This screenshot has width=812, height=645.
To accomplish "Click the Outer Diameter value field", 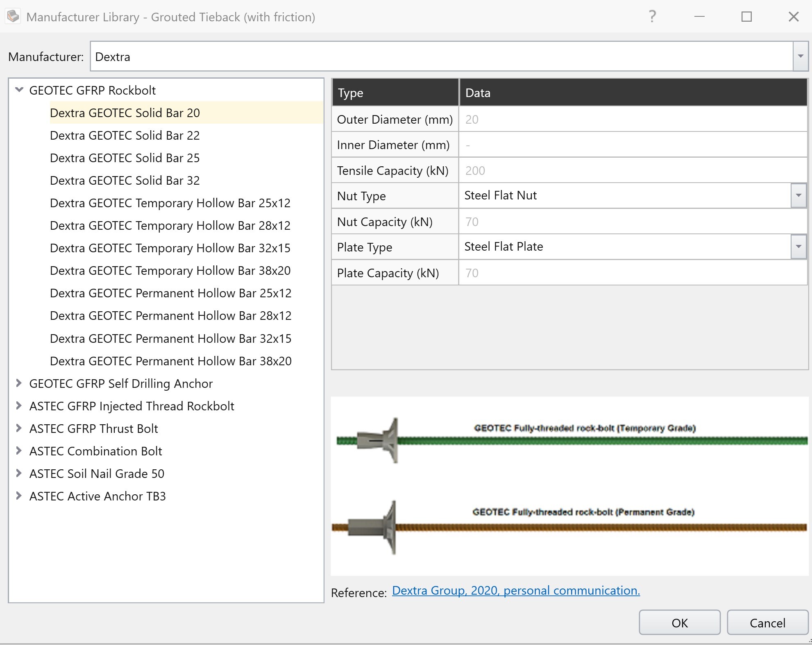I will click(633, 119).
